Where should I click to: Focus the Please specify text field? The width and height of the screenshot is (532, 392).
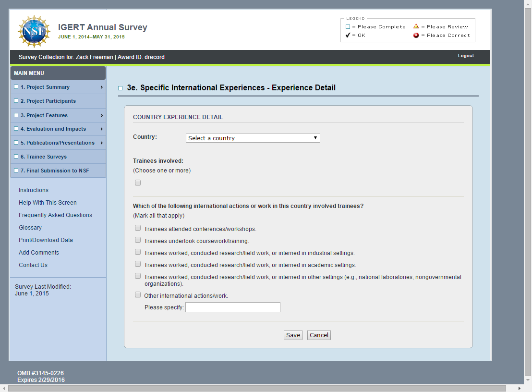pyautogui.click(x=232, y=307)
